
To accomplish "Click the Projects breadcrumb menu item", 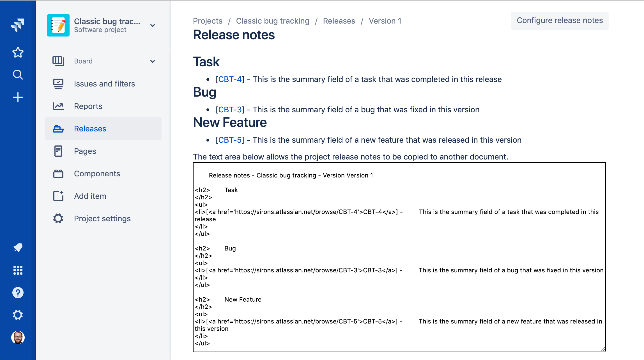I will point(208,21).
